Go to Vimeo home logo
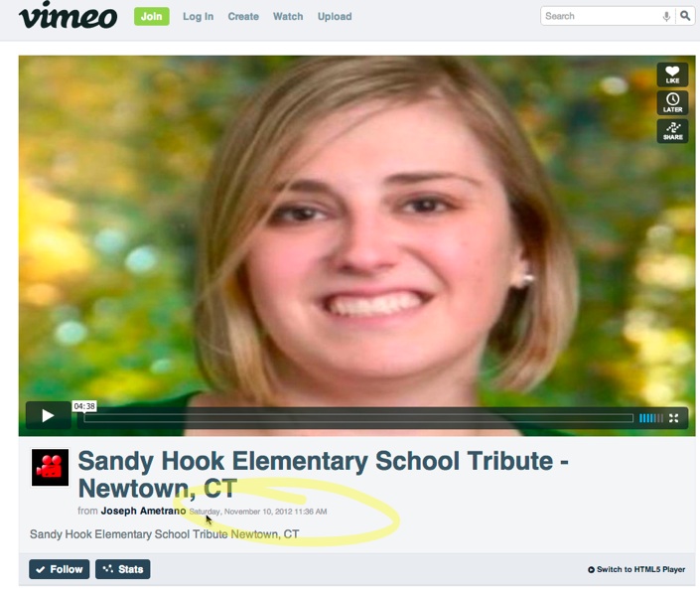 [x=68, y=16]
